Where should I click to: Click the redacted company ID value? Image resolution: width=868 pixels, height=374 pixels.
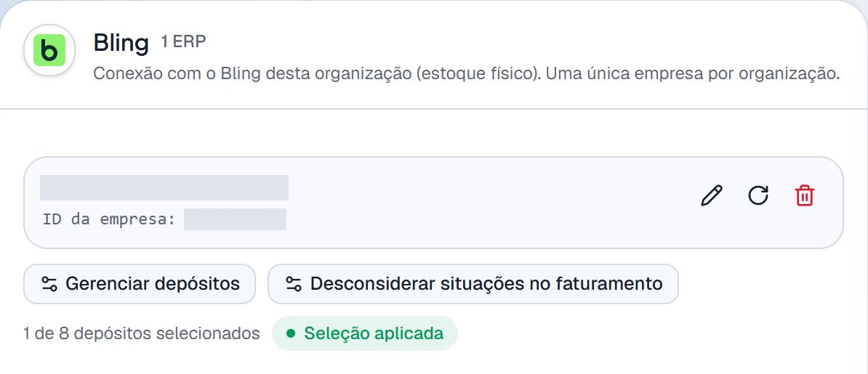(x=236, y=219)
